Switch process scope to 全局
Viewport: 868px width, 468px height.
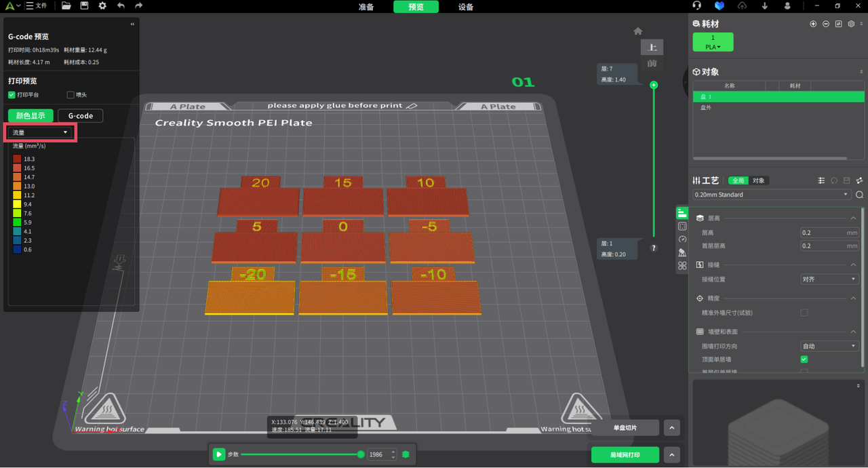[738, 180]
